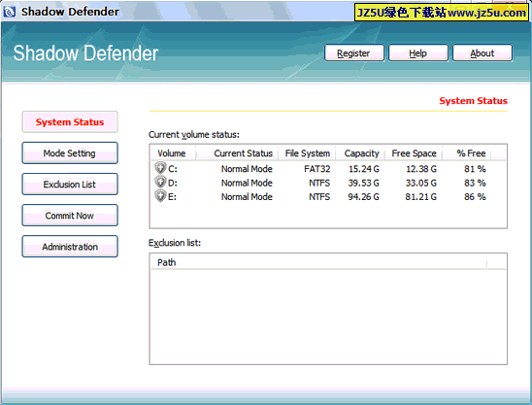The height and width of the screenshot is (405, 532).
Task: Open the Commit Now page
Action: pos(70,216)
